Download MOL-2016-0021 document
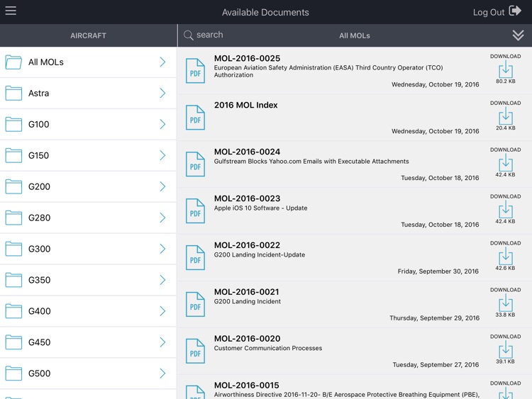This screenshot has height=399, width=532. pyautogui.click(x=506, y=303)
